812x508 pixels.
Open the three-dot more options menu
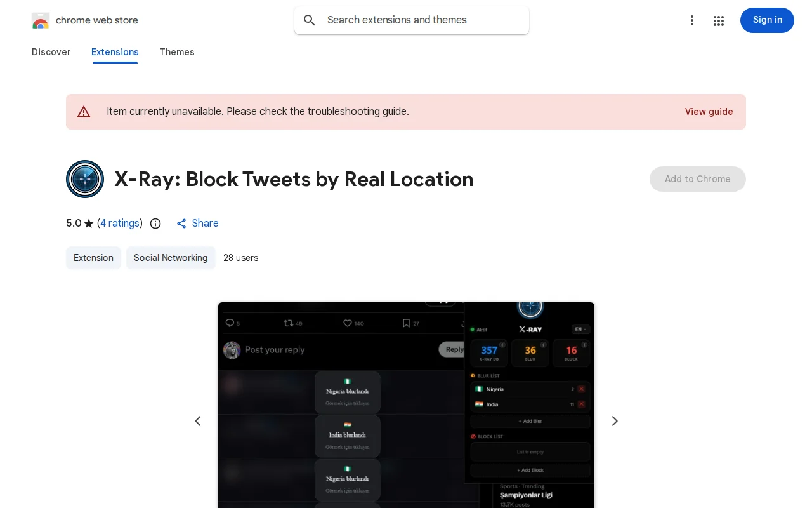point(692,20)
